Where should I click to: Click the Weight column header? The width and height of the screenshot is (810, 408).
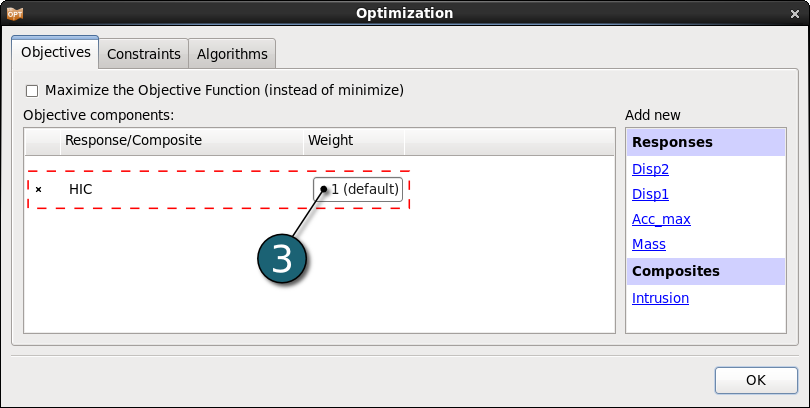tap(353, 140)
